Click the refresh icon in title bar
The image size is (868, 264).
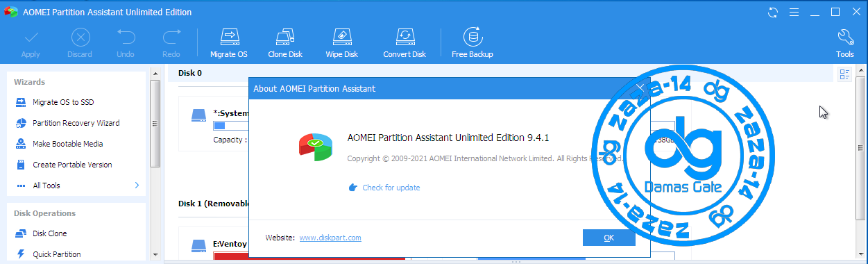coord(774,12)
